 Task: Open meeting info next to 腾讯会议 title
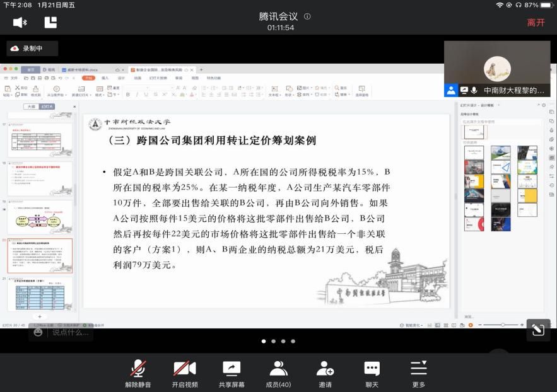[x=307, y=16]
